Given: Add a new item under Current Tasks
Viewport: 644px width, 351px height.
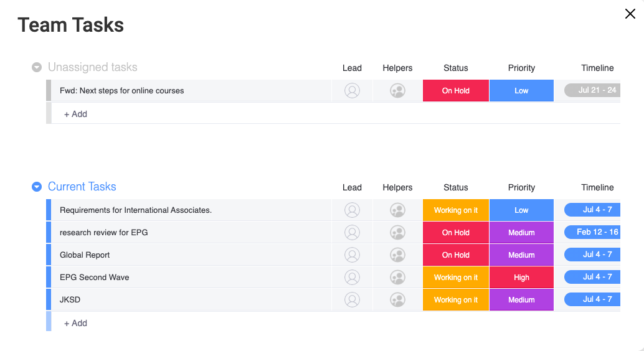Looking at the screenshot, I should [75, 324].
